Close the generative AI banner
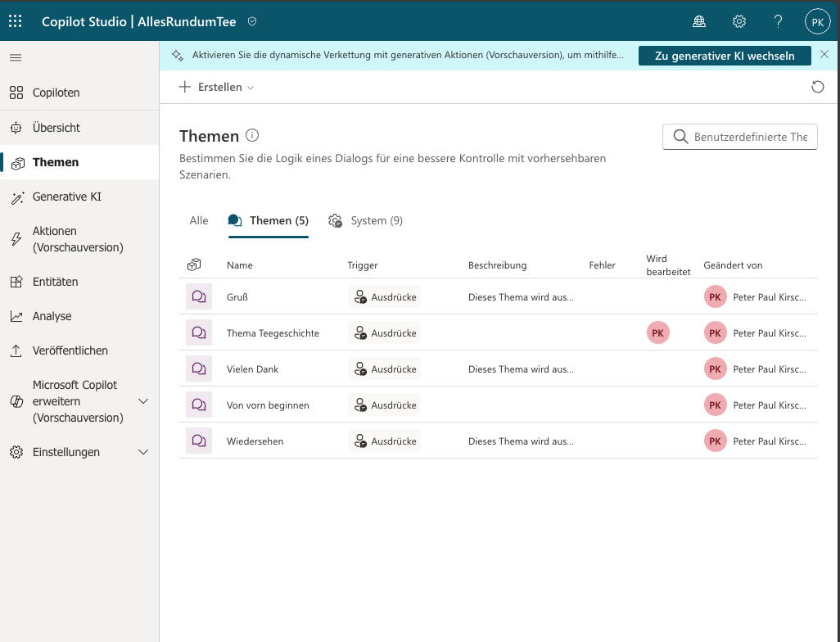This screenshot has height=642, width=840. pos(824,55)
